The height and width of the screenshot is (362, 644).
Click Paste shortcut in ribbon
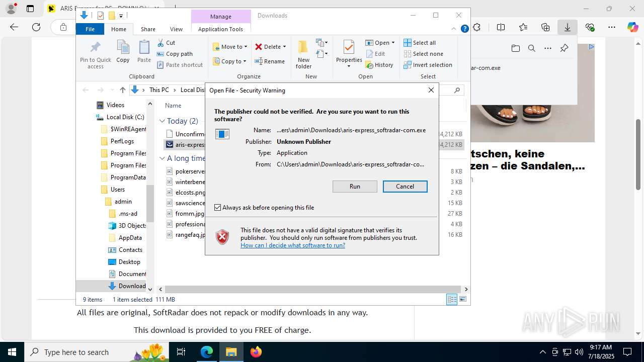[x=180, y=65]
